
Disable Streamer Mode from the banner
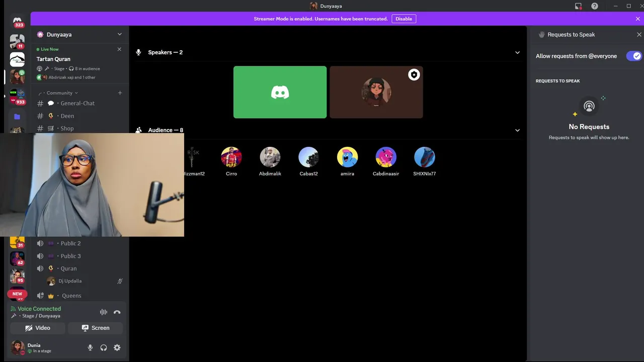(404, 19)
